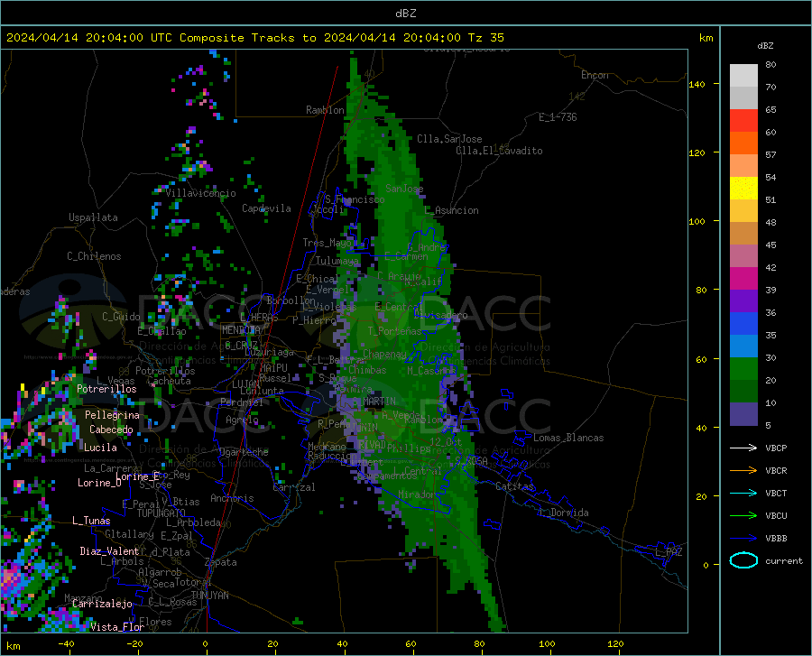Select the magenta 42 dBZ color swatch
Viewport: 812px width, 656px height.
point(743,279)
